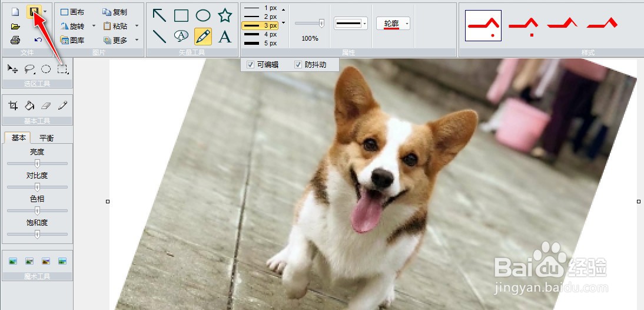
Task: Open the folder icon to load file
Action: click(x=15, y=27)
